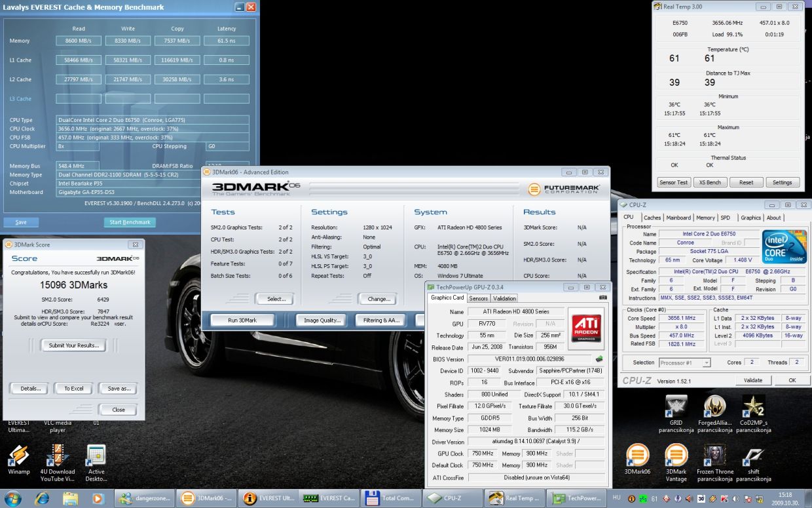Switch to the dangerzone taskbar item
This screenshot has height=508, width=812.
point(145,498)
